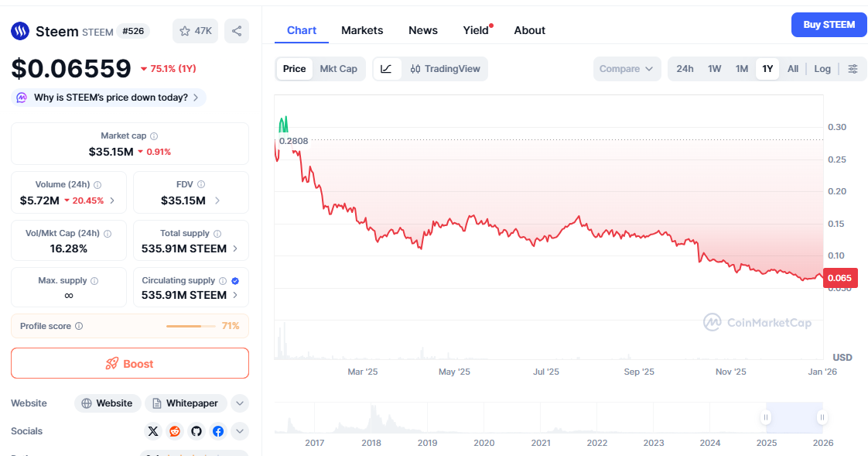Click Market cap info icon
This screenshot has width=868, height=456.
(x=154, y=135)
